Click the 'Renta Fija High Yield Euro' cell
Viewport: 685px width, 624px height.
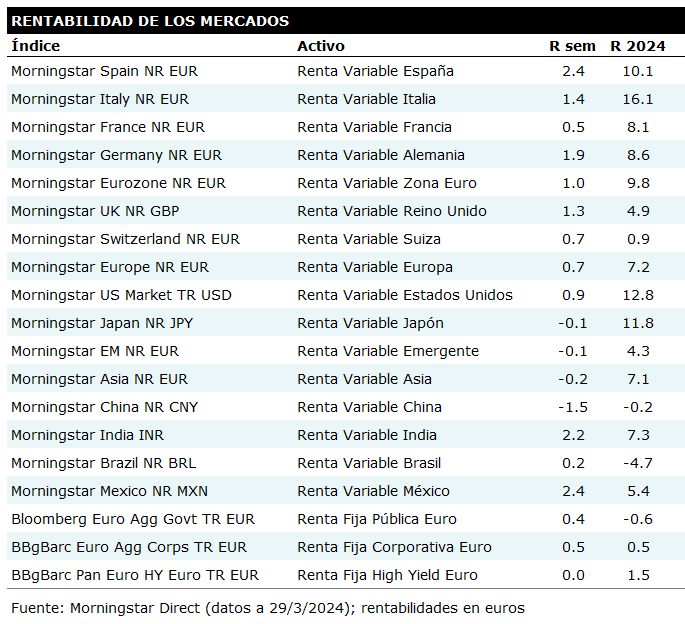387,575
